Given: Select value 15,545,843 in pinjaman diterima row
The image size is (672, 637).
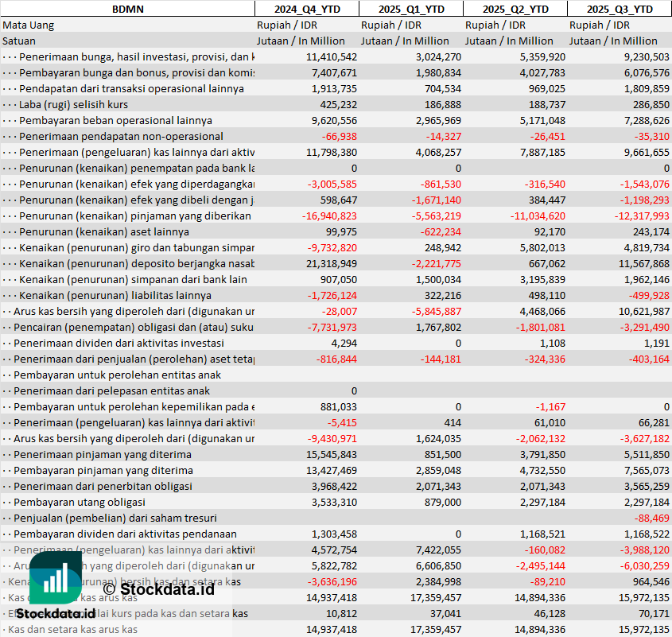Looking at the screenshot, I should pos(332,453).
